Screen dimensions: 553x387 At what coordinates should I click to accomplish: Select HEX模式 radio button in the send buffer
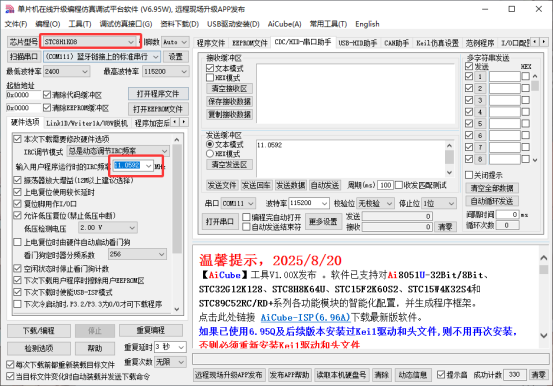210,154
